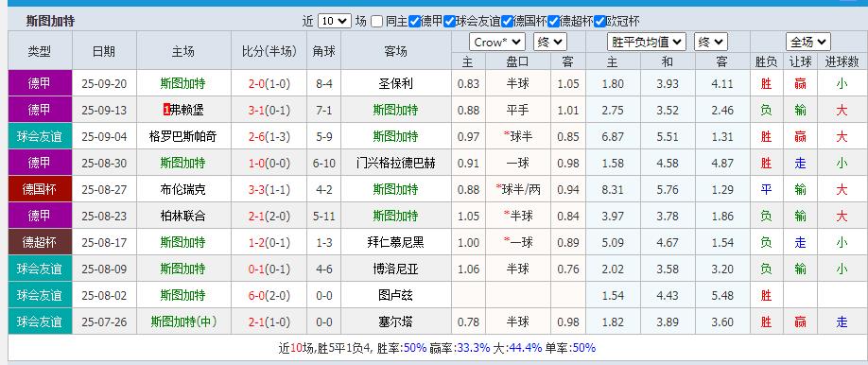
Task: Click the away team 图卢兹
Action: 396,295
